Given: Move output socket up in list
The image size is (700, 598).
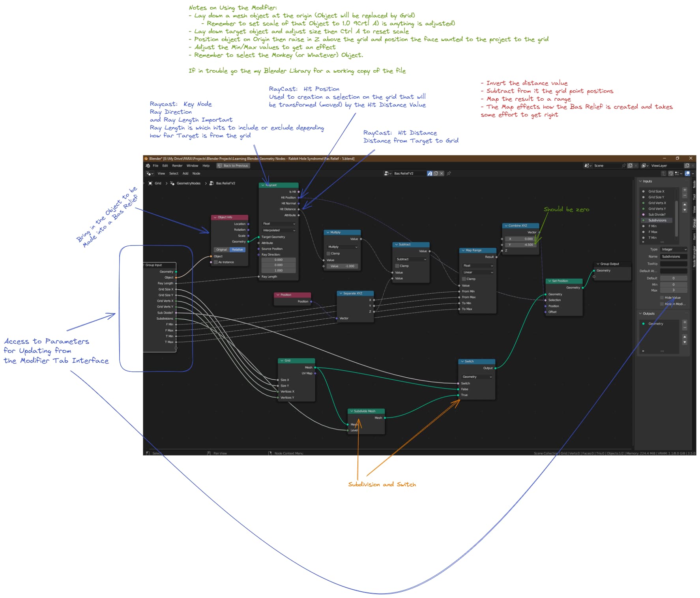Looking at the screenshot, I should click(x=685, y=337).
